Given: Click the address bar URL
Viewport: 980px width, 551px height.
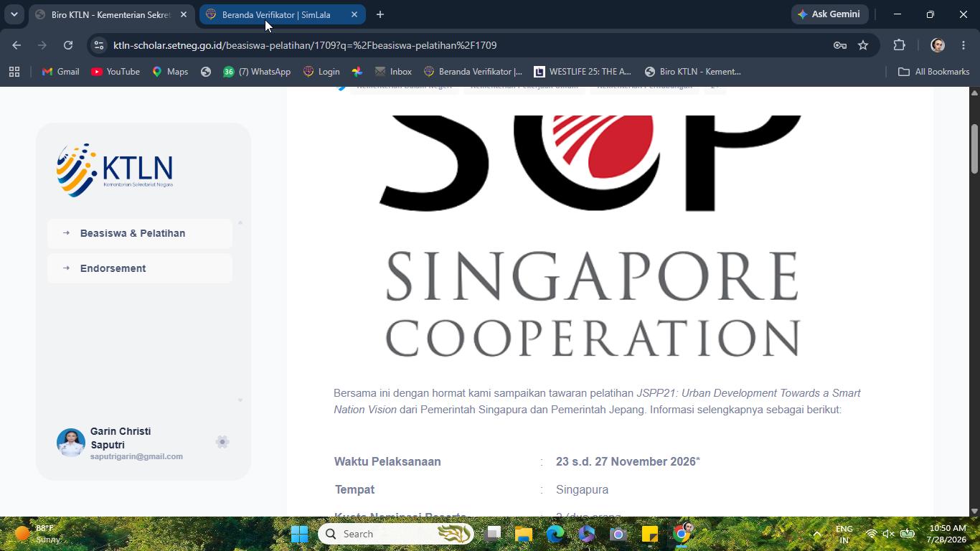Looking at the screenshot, I should coord(305,45).
